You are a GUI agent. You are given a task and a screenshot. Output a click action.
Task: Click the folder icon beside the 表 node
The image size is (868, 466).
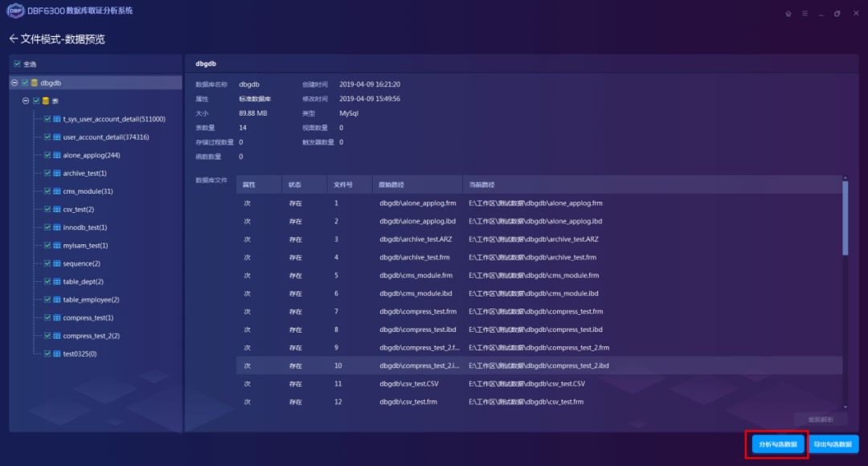coord(45,100)
